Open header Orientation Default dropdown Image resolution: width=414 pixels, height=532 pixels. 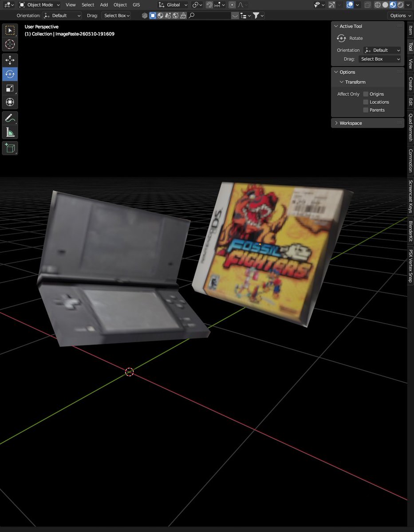pyautogui.click(x=62, y=16)
